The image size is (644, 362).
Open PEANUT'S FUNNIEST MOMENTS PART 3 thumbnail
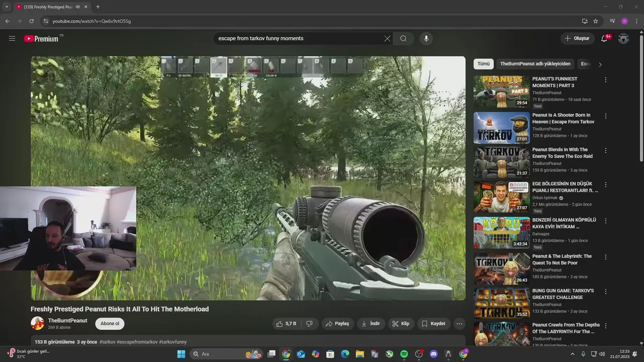pyautogui.click(x=502, y=92)
